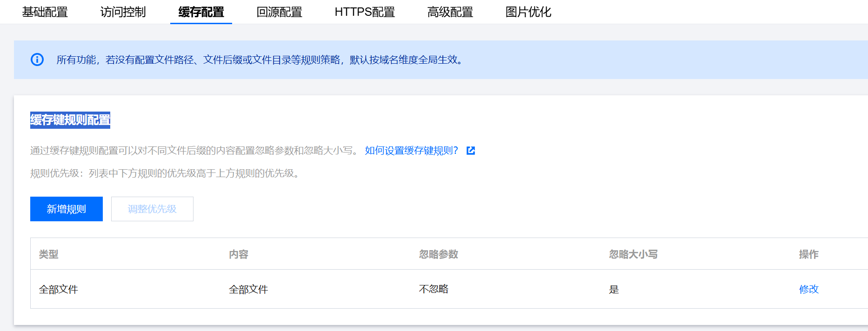Open the 基础配置 tab

pyautogui.click(x=45, y=12)
